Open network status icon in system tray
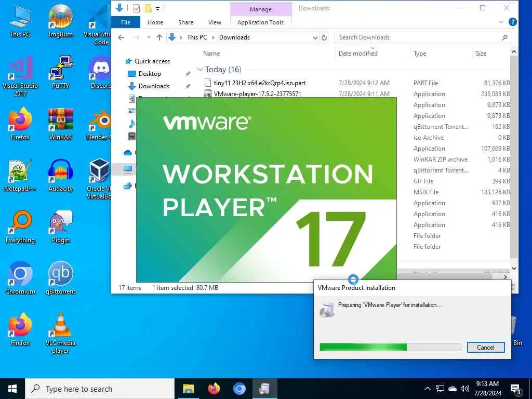The width and height of the screenshot is (532, 399). (x=440, y=389)
